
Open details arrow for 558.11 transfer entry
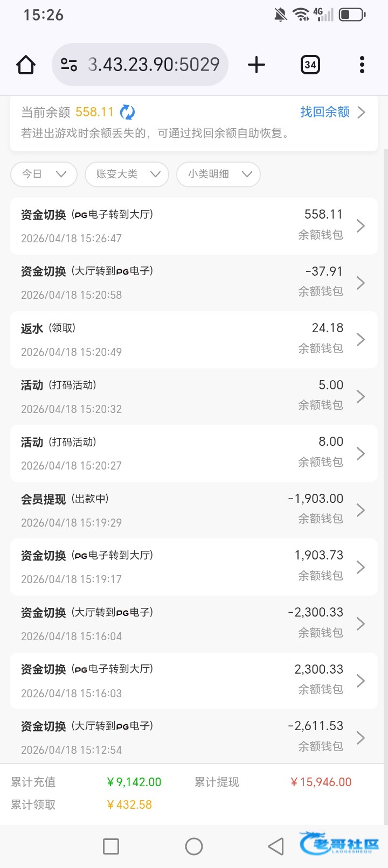pos(361,226)
